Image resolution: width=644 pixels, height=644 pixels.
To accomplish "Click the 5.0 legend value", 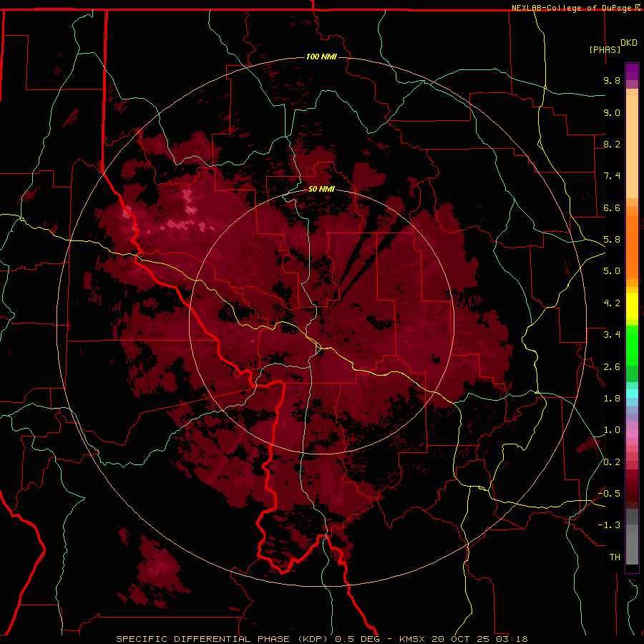I will pos(612,271).
